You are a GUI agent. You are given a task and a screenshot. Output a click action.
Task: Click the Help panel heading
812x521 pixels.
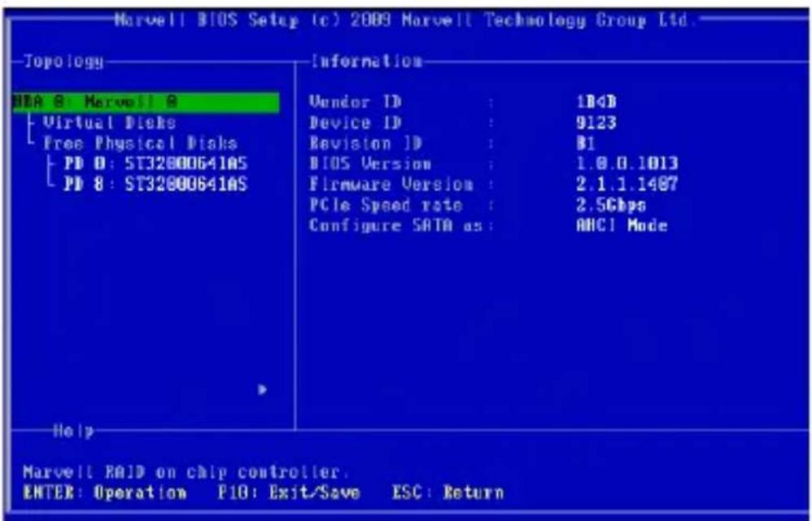point(73,431)
